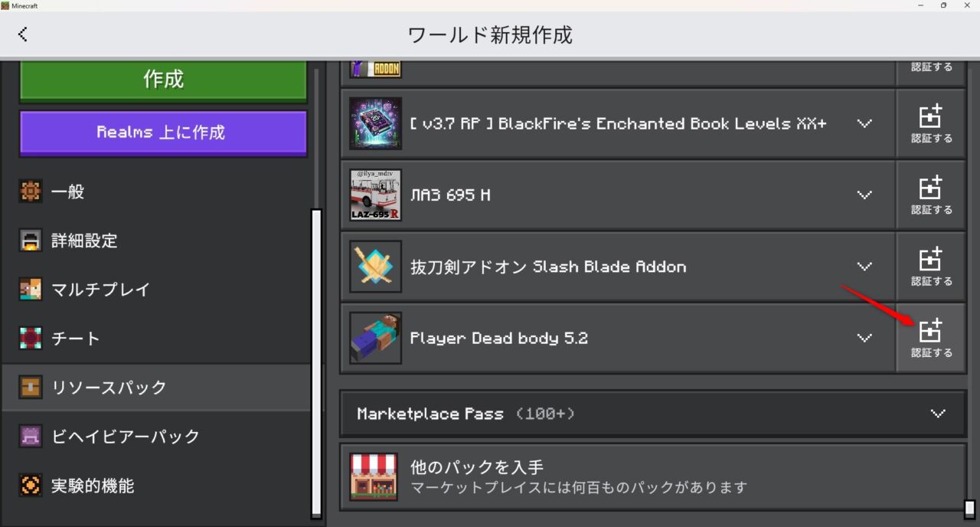Click the sidebar scrollbar handle
Viewport: 980px width, 527px height.
pyautogui.click(x=316, y=363)
